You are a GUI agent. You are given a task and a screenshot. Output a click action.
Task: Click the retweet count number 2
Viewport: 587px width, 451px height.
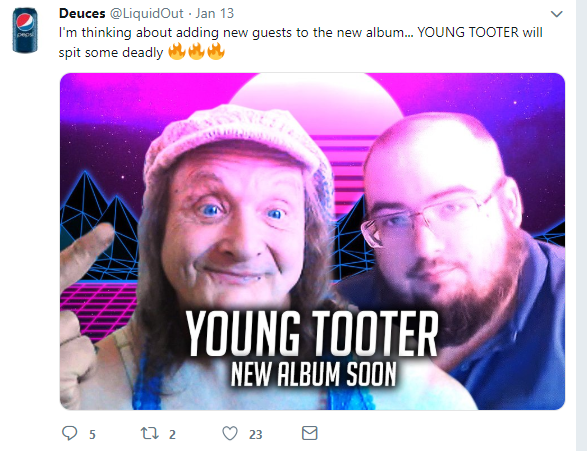[x=172, y=435]
